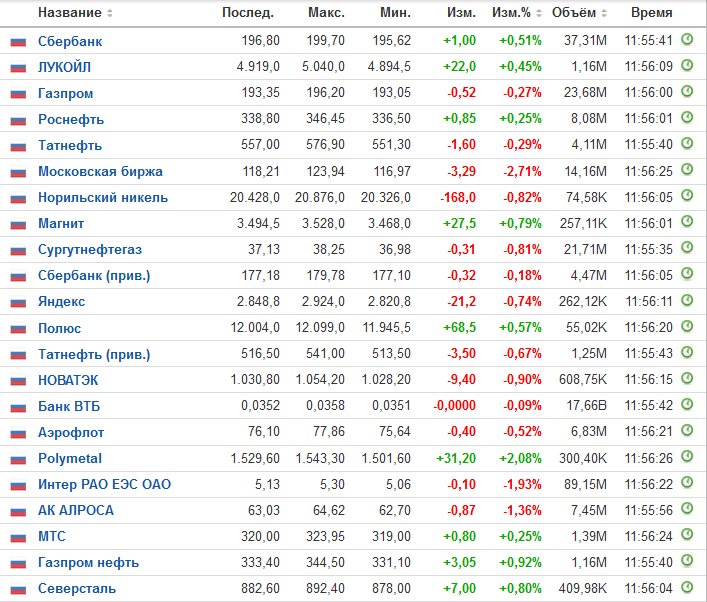Open the Роснефть stock link
The width and height of the screenshot is (707, 602).
point(71,119)
